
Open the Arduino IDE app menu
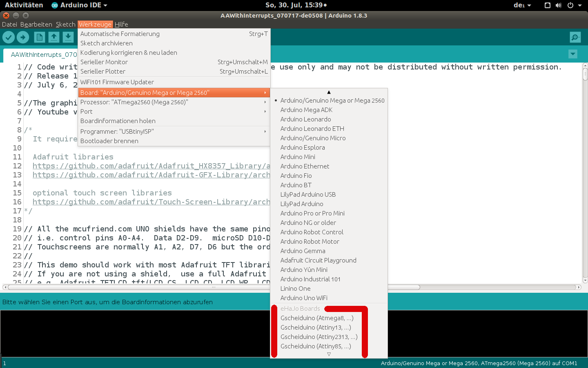pos(79,5)
